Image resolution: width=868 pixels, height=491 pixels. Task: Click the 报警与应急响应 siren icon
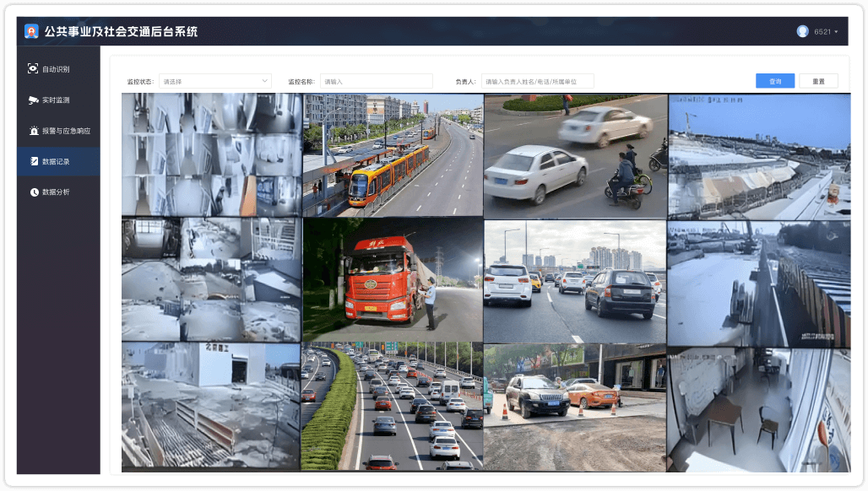33,131
